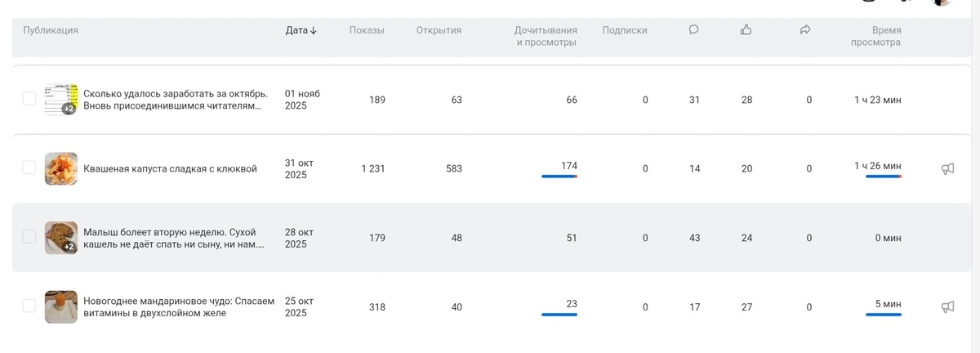
Task: Open the Квашеная капуста сладкая с клюквой post
Action: point(170,169)
